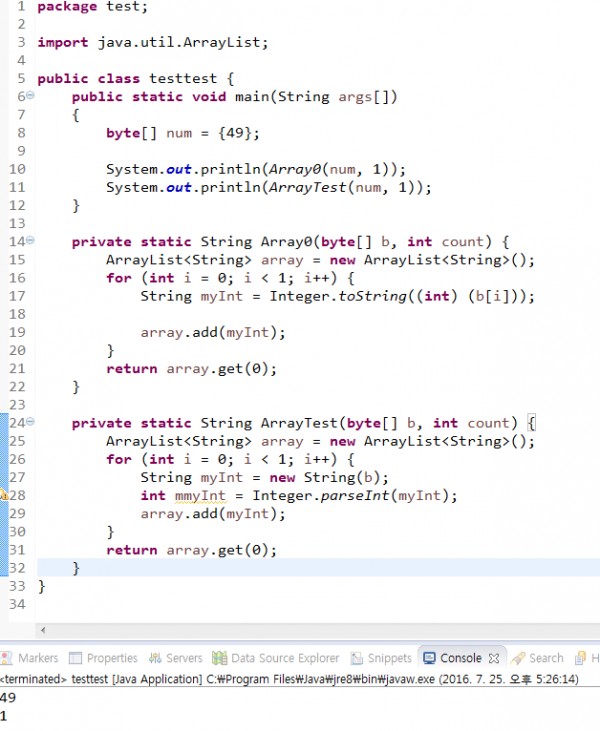Click line number 34 in the gutter
The width and height of the screenshot is (600, 731).
17,604
